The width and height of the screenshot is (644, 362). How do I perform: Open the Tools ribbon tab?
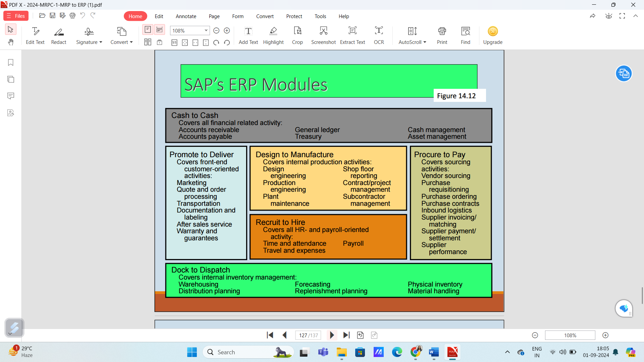click(320, 16)
